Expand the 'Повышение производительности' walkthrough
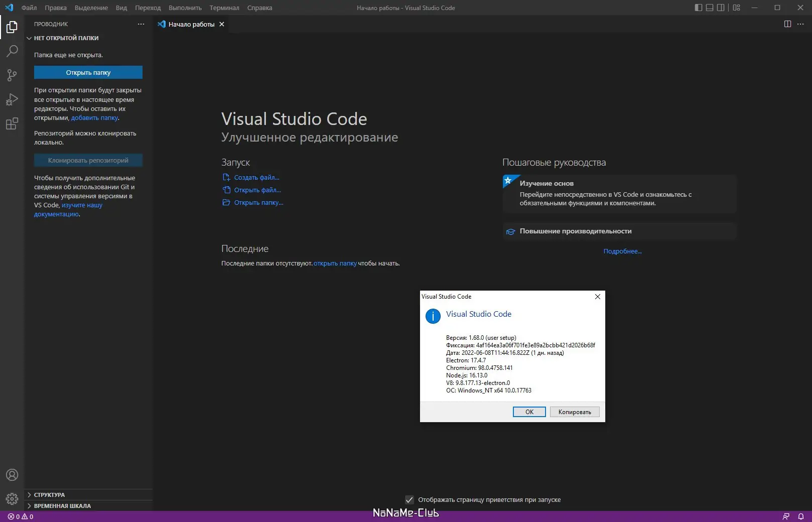 tap(619, 231)
